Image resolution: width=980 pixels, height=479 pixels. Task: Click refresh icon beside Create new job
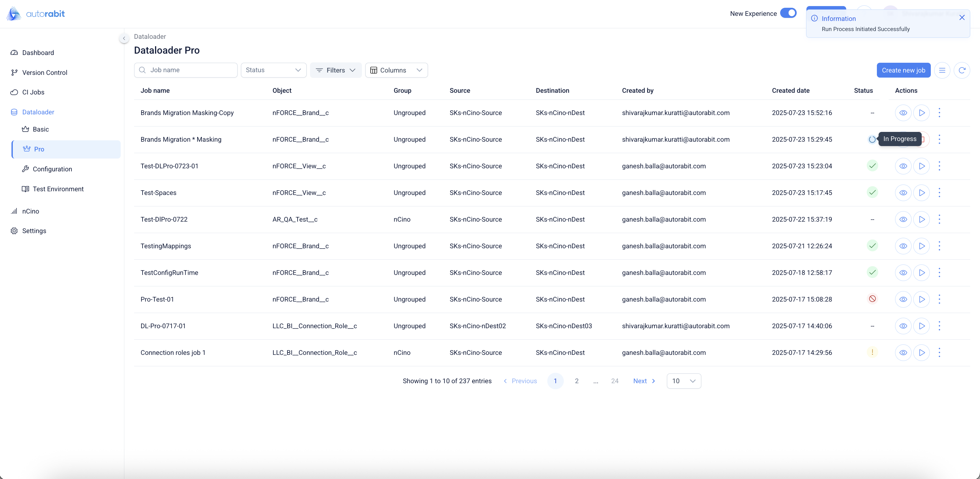pos(962,70)
